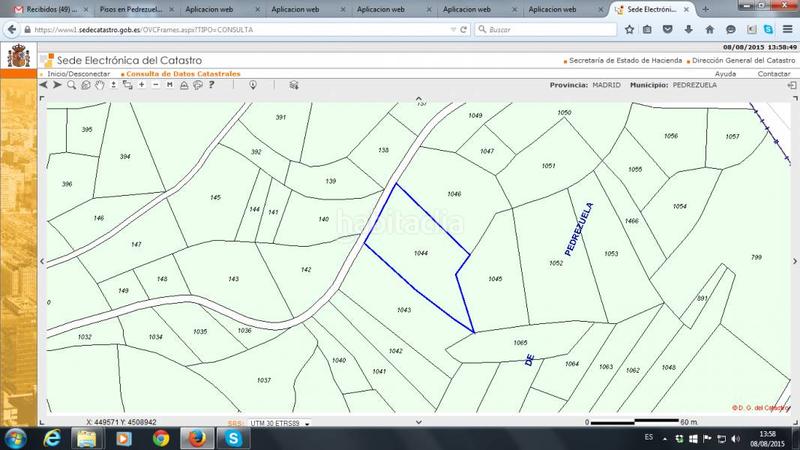The width and height of the screenshot is (800, 450).
Task: Click parcel 1044 on the map
Action: click(x=420, y=254)
